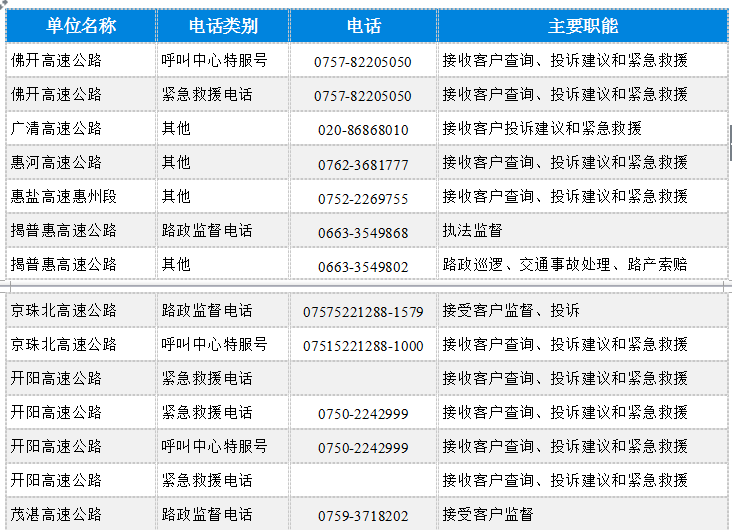Select the 惠盐高速惠州段 cell
732x530 pixels.
click(64, 197)
